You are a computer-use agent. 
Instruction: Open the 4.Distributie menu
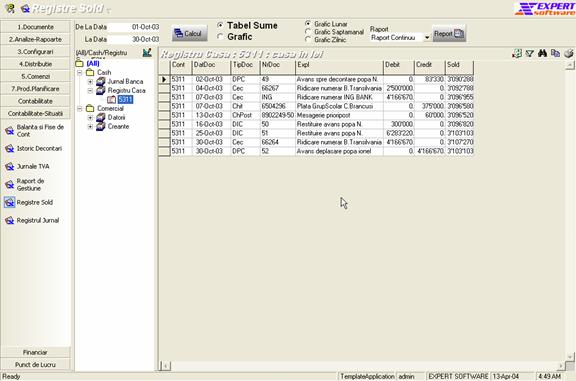pyautogui.click(x=35, y=64)
